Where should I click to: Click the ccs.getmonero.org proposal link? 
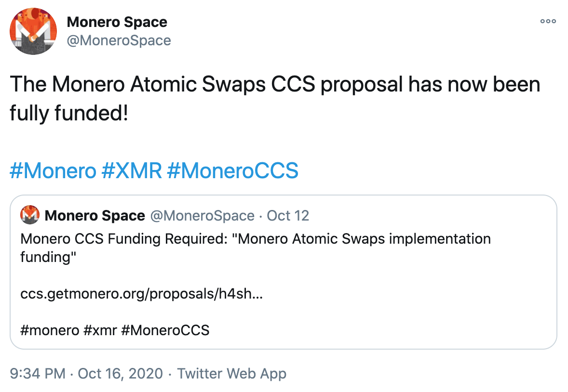[142, 294]
